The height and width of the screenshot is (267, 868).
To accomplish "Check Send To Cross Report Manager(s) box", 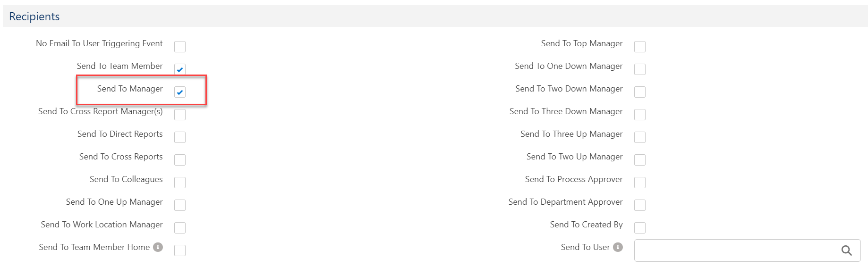I will [x=180, y=115].
